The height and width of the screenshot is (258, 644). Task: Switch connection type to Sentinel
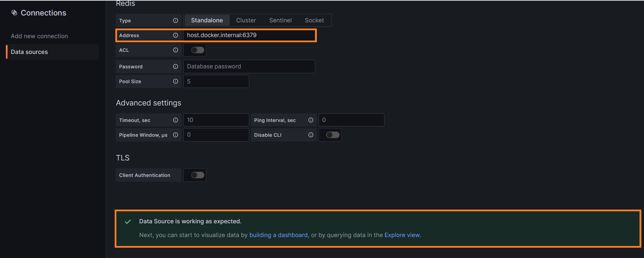point(280,20)
